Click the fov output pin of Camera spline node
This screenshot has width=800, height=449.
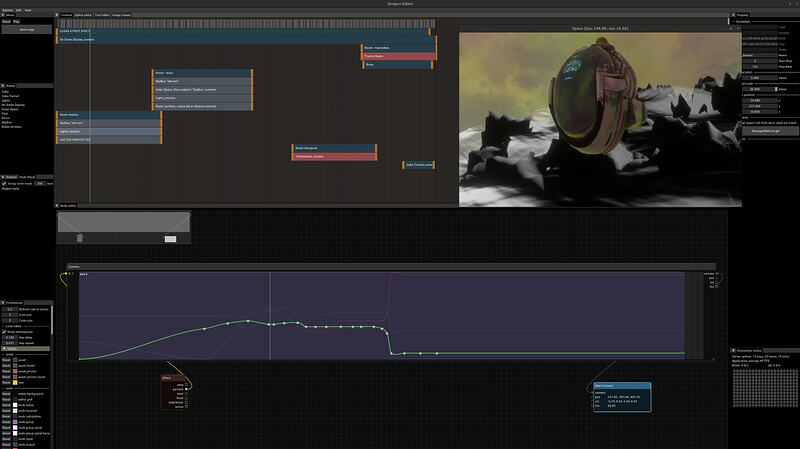coord(717,287)
